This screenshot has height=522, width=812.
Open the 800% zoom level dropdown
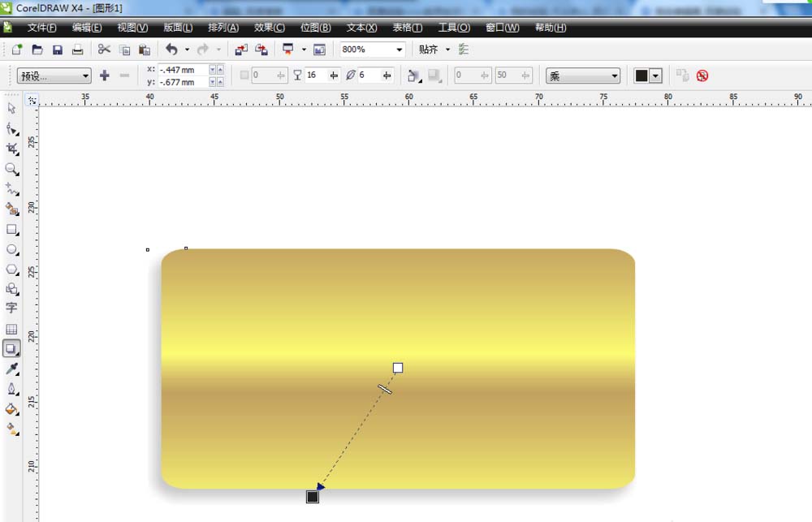tap(399, 50)
